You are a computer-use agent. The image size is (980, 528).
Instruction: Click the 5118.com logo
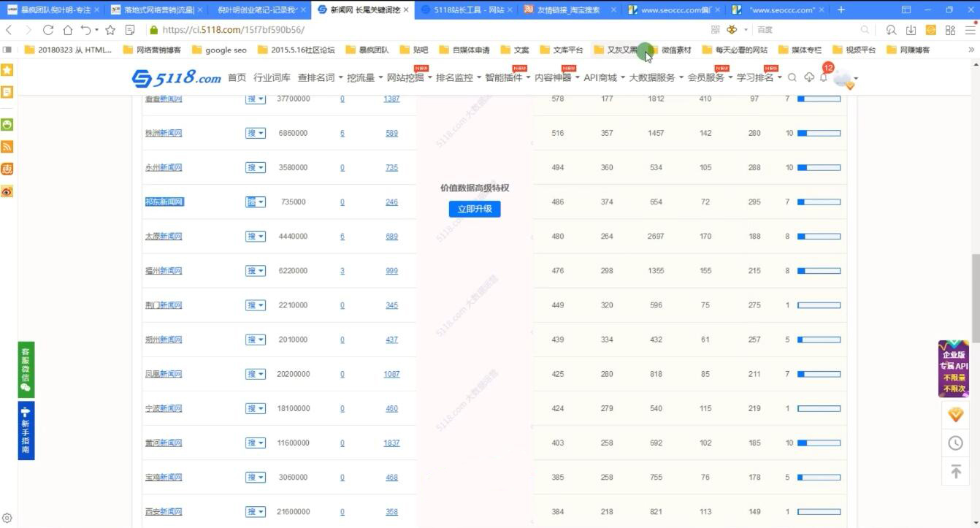click(176, 77)
